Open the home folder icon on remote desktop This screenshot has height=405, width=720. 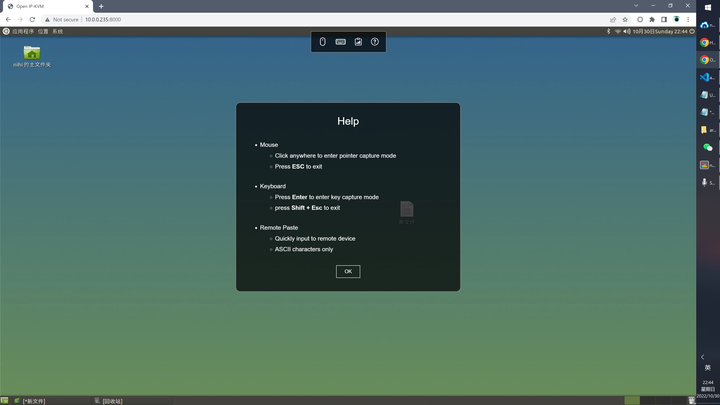(32, 53)
